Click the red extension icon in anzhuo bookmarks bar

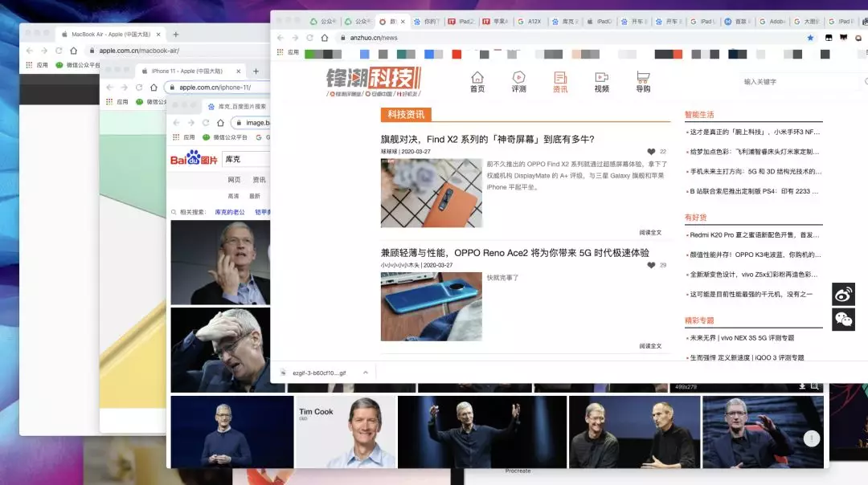point(457,54)
